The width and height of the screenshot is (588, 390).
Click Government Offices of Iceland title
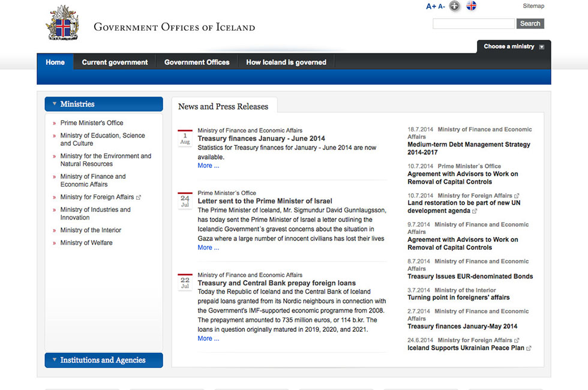point(175,27)
